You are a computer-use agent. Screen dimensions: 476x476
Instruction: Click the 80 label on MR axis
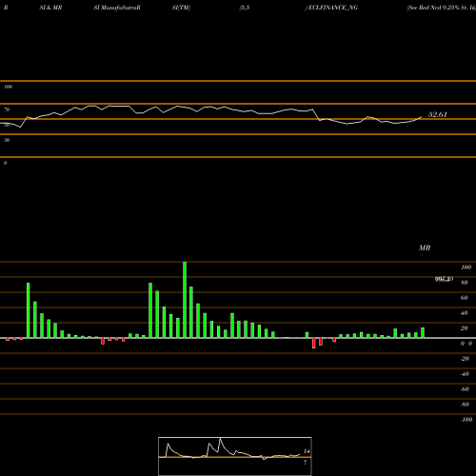465,283
